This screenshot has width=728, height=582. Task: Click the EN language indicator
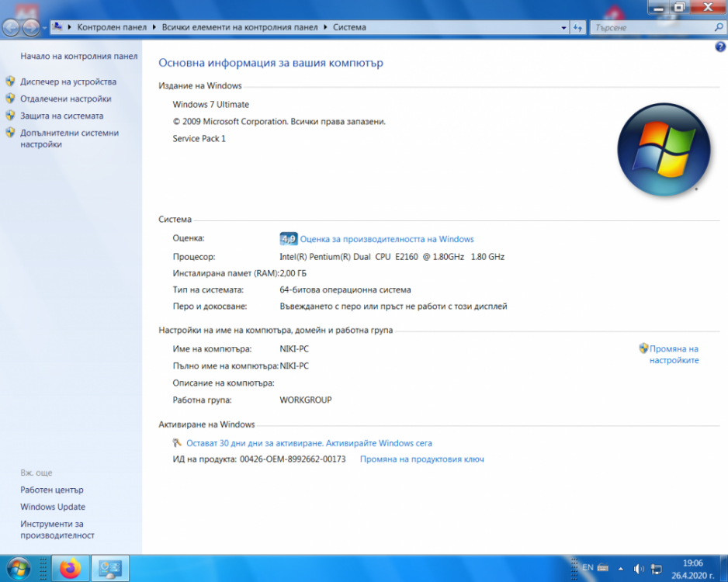[588, 567]
